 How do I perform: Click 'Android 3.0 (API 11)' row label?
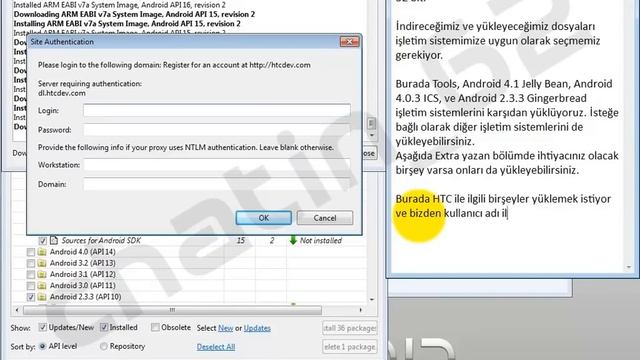tap(82, 285)
